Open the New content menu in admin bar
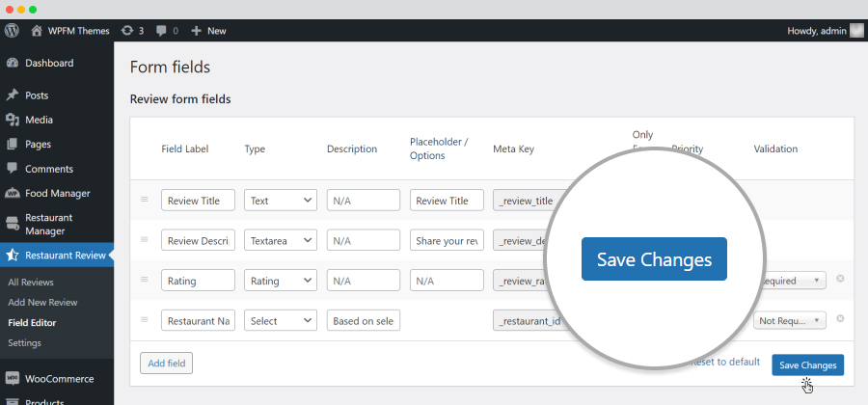Image resolution: width=868 pixels, height=405 pixels. [x=208, y=31]
